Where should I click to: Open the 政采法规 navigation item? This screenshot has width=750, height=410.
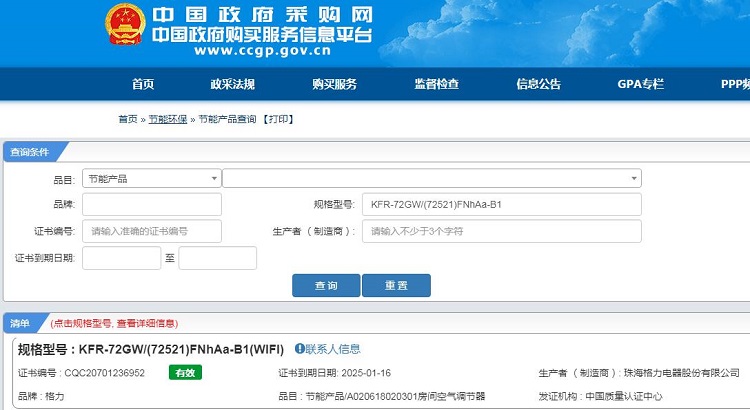[232, 84]
